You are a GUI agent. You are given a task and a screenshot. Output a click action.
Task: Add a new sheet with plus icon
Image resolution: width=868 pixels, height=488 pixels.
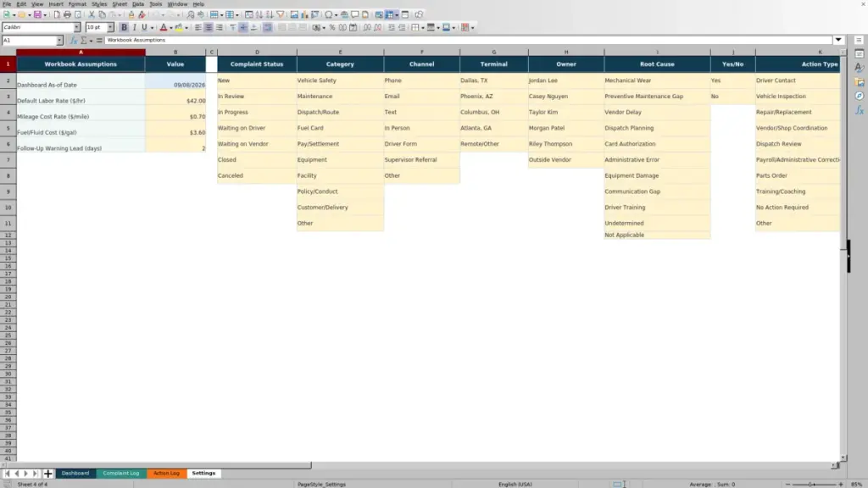47,474
